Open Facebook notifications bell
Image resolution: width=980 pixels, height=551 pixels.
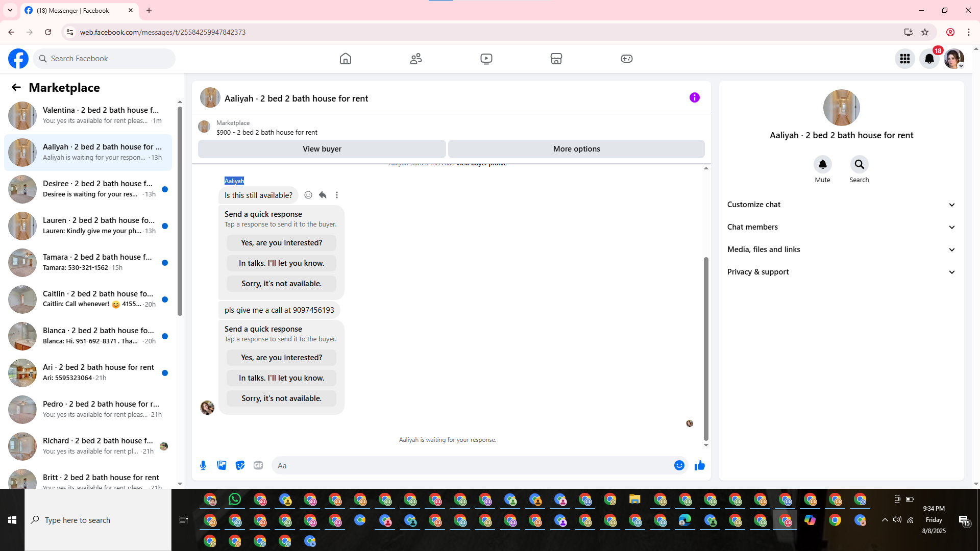929,59
